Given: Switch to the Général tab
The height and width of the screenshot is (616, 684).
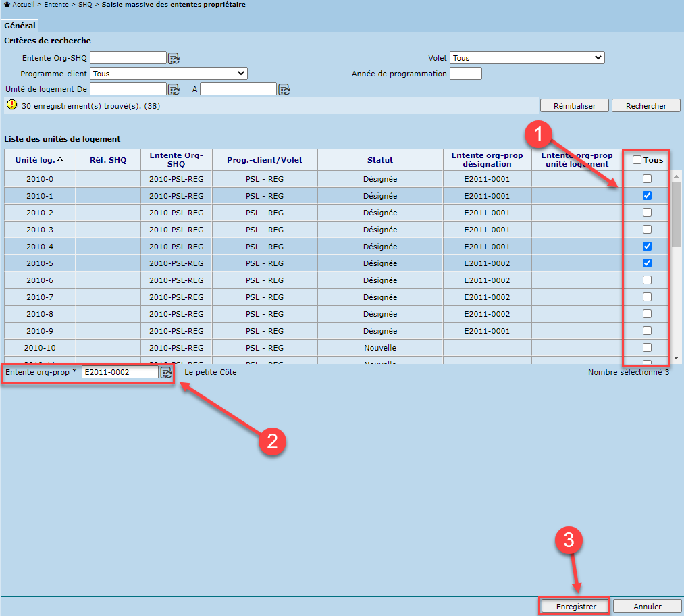Looking at the screenshot, I should (20, 26).
